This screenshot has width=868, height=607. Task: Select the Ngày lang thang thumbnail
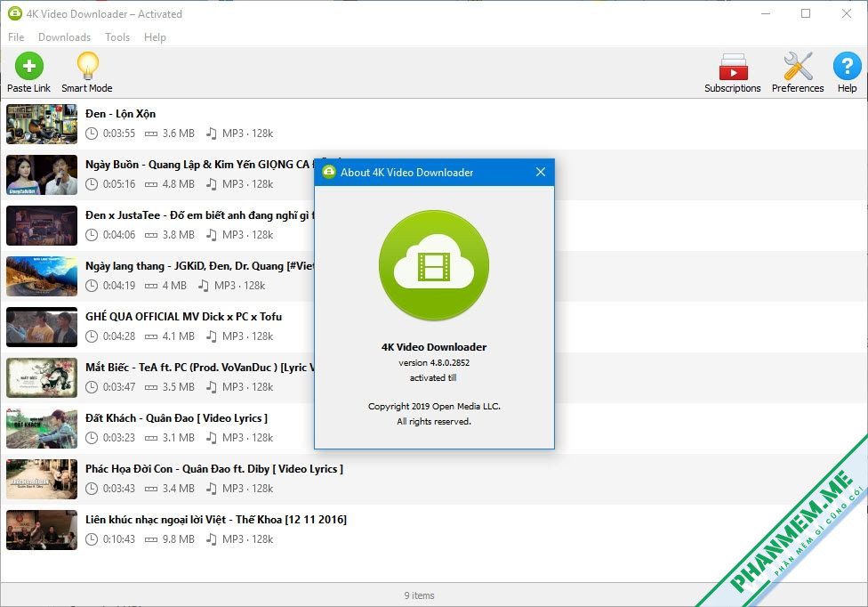(42, 277)
